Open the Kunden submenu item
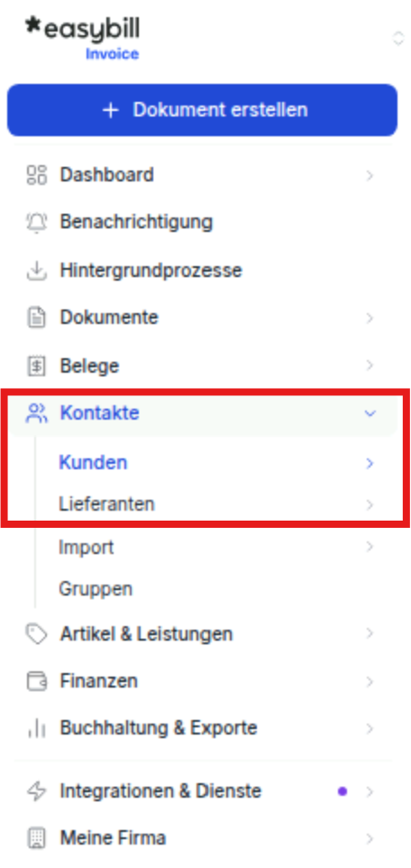Image resolution: width=411 pixels, height=868 pixels. [x=216, y=463]
